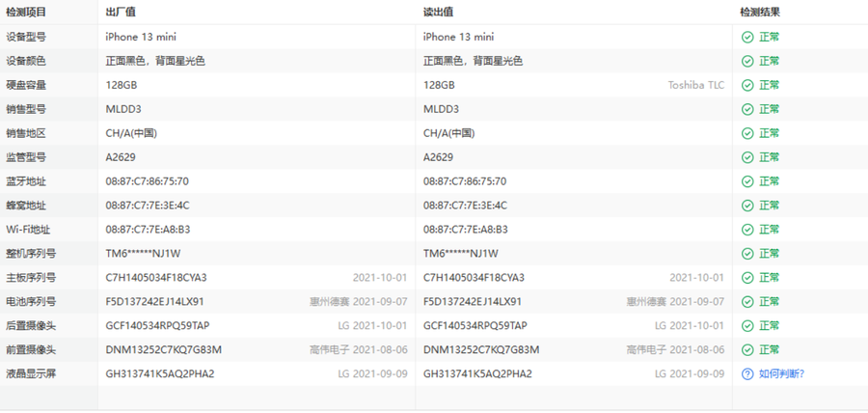The image size is (868, 413).
Task: Open the 如何判断? link
Action: tap(781, 374)
